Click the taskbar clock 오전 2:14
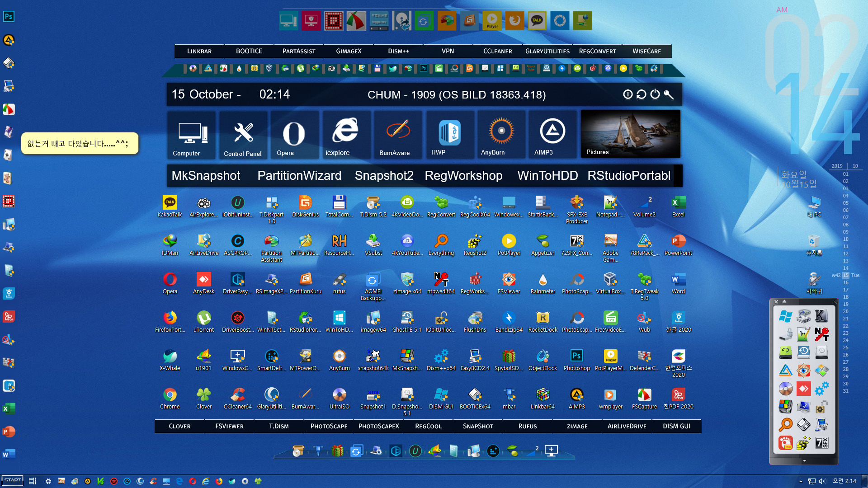868x488 pixels. pos(844,481)
